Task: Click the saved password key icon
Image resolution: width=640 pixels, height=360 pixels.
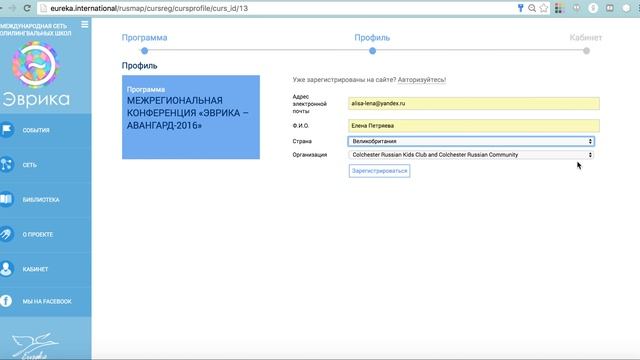Action: pos(520,8)
